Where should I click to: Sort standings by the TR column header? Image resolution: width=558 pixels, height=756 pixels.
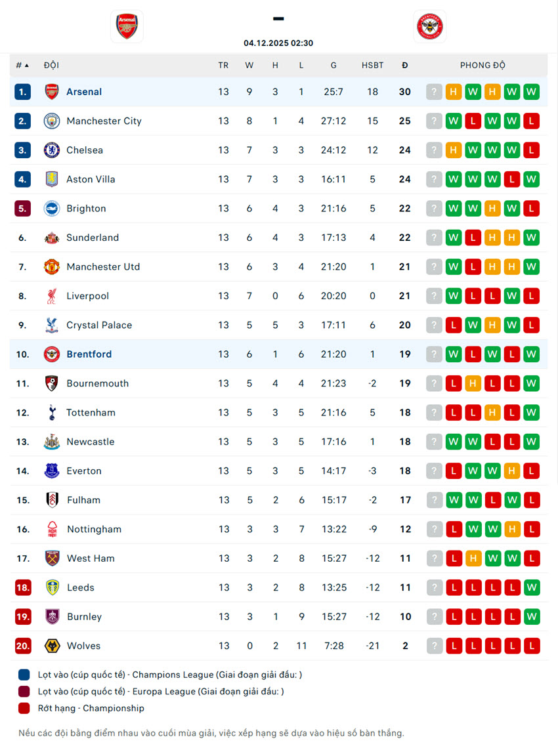pyautogui.click(x=223, y=65)
